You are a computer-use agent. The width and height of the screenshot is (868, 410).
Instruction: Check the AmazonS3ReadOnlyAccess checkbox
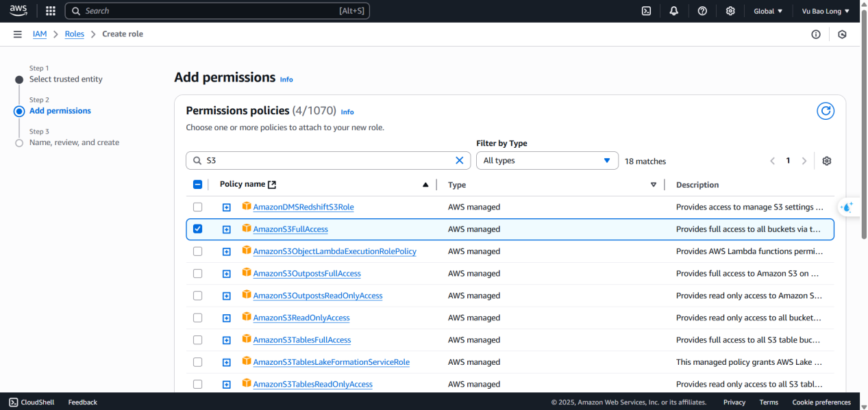click(198, 318)
